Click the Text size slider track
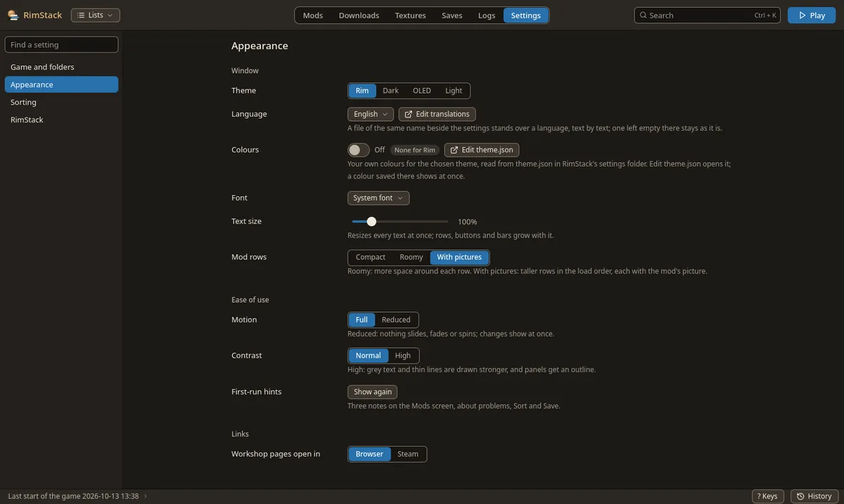 coord(400,221)
